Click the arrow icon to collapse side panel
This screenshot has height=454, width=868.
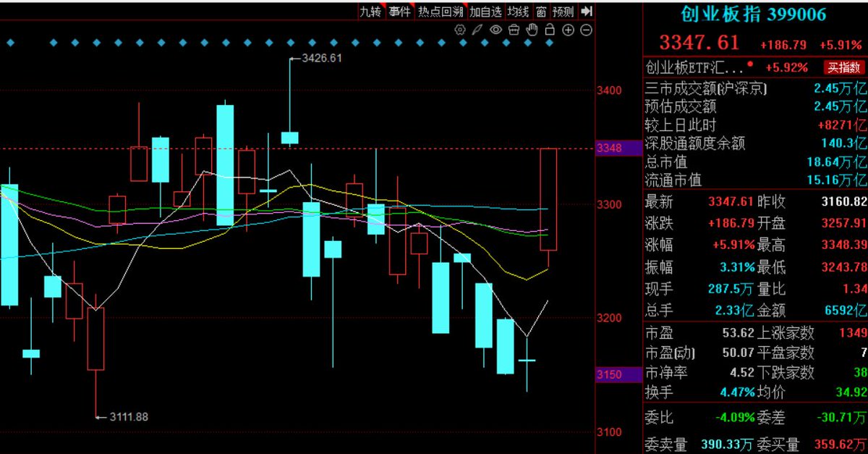tap(587, 11)
